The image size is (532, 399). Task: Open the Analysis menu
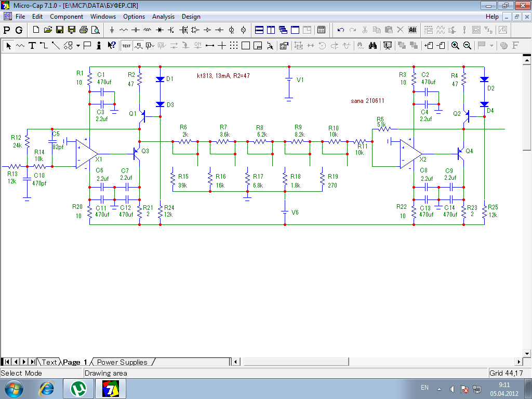point(163,17)
